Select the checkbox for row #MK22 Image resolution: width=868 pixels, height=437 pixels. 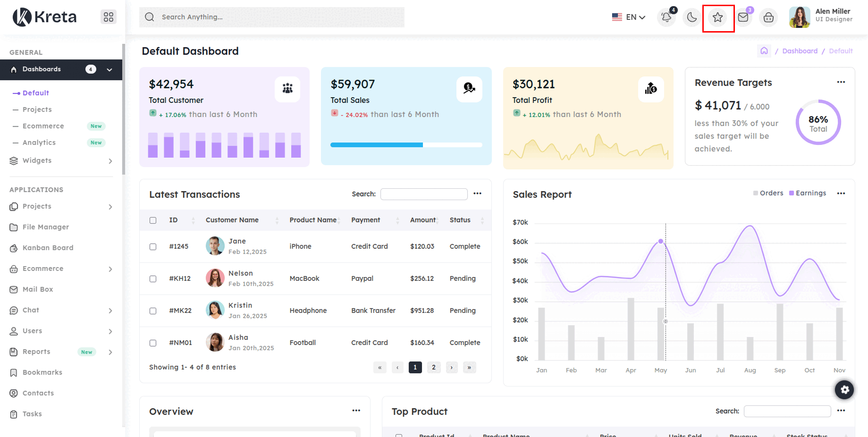click(153, 311)
